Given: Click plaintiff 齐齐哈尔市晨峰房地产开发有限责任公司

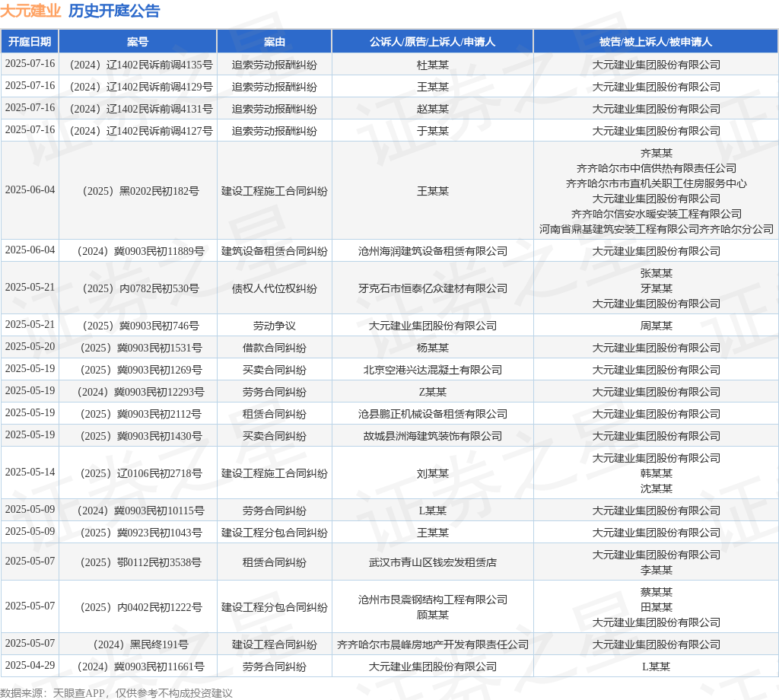Looking at the screenshot, I should pos(433,644).
